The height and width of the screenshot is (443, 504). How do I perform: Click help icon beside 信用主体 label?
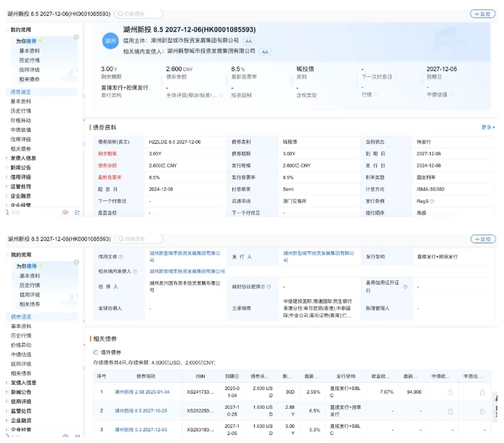[x=121, y=257]
